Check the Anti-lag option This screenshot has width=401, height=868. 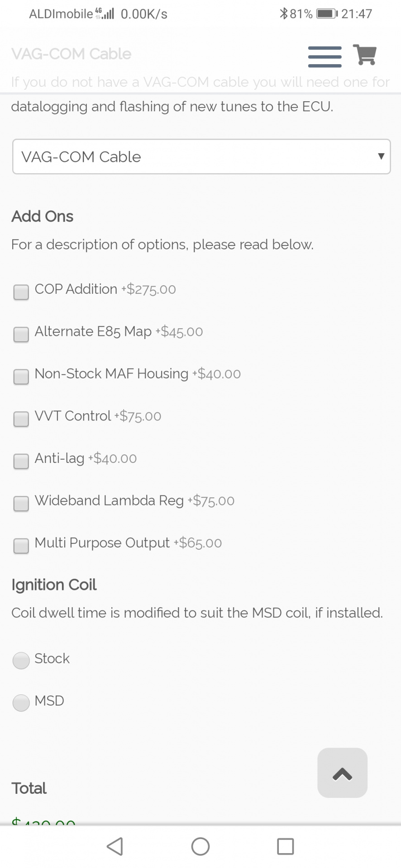(x=21, y=461)
